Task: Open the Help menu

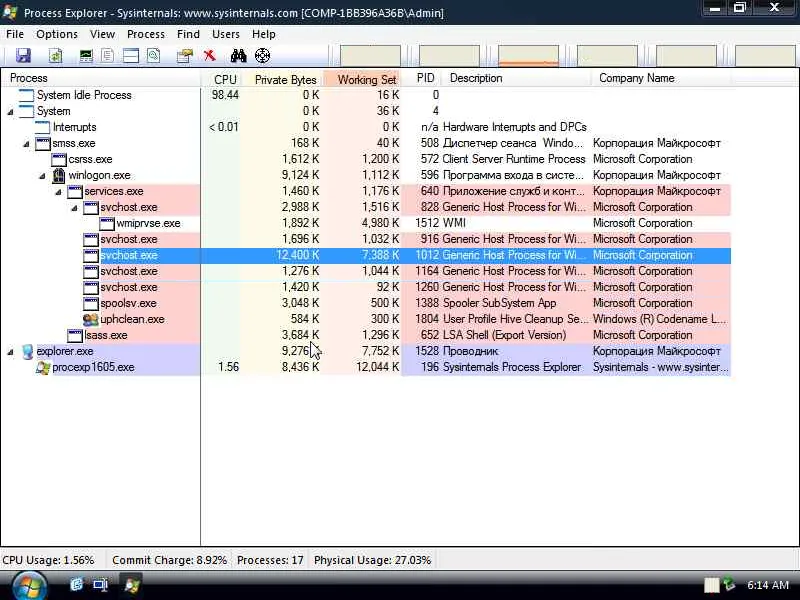Action: click(x=264, y=34)
